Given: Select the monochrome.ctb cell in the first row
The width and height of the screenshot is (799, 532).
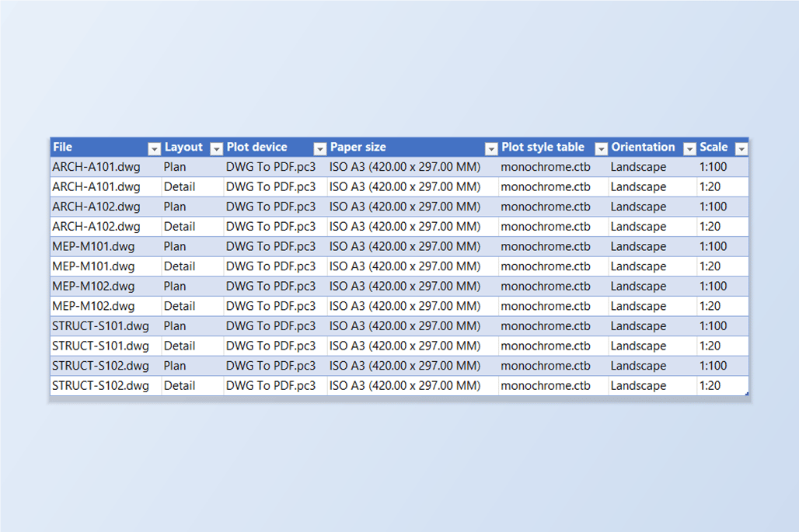Looking at the screenshot, I should tap(553, 167).
